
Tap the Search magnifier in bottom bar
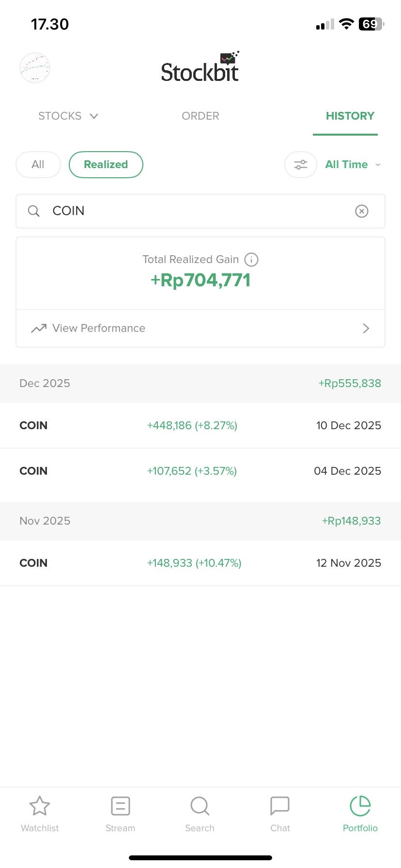click(200, 806)
